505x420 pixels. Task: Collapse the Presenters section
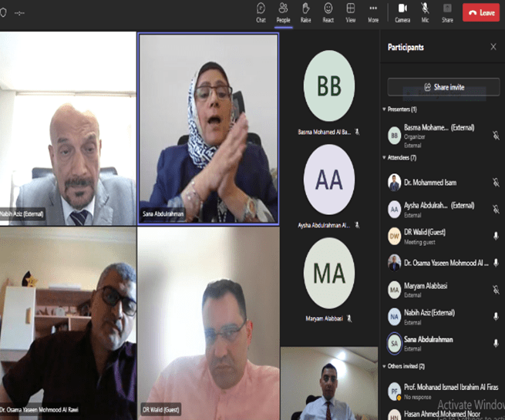[x=385, y=109]
